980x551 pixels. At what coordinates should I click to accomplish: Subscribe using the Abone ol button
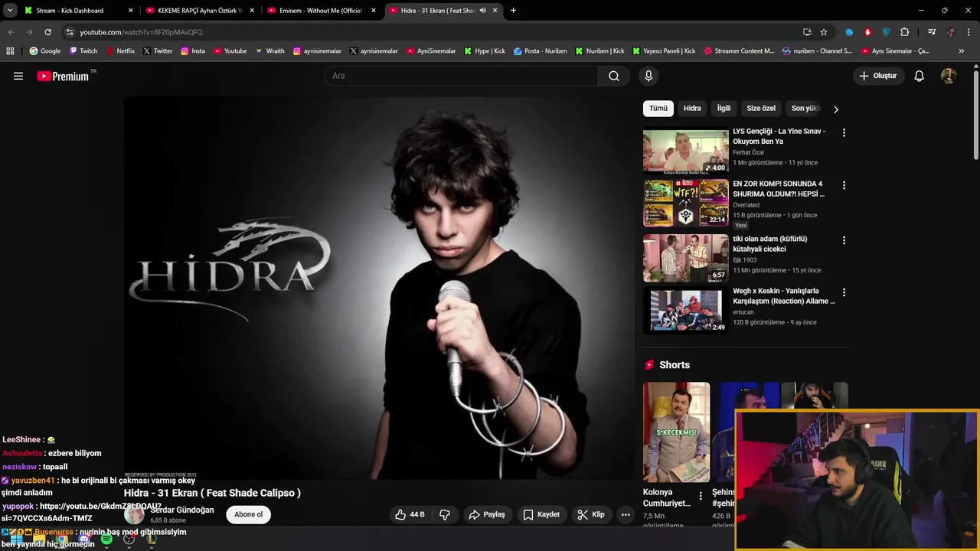tap(248, 514)
